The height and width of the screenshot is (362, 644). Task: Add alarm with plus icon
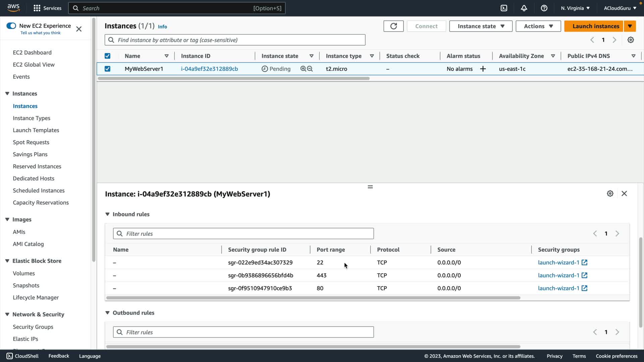point(483,69)
